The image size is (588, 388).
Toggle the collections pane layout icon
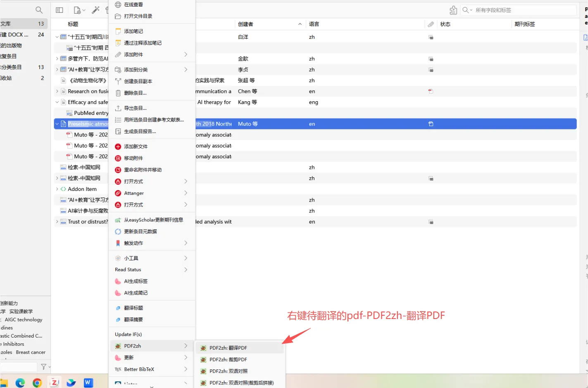tap(60, 10)
